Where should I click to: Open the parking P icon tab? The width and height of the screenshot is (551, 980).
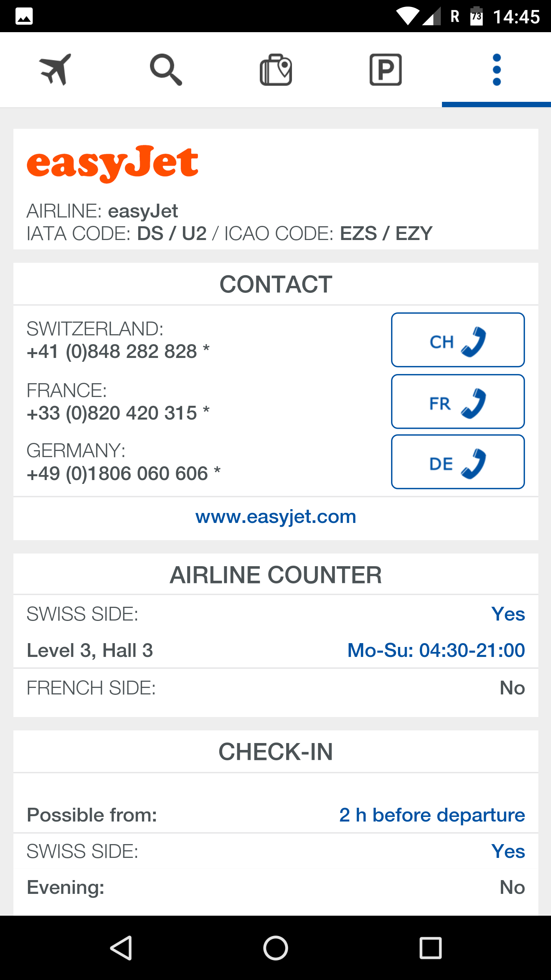point(386,69)
